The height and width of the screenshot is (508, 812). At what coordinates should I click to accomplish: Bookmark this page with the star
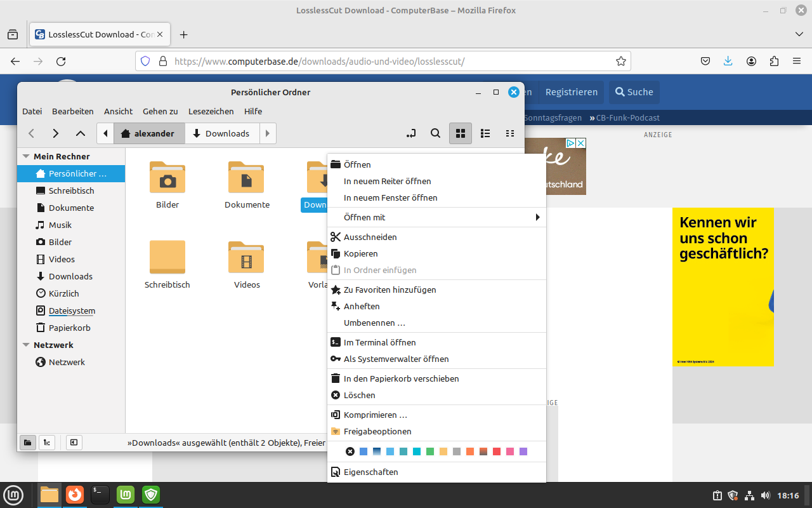621,62
